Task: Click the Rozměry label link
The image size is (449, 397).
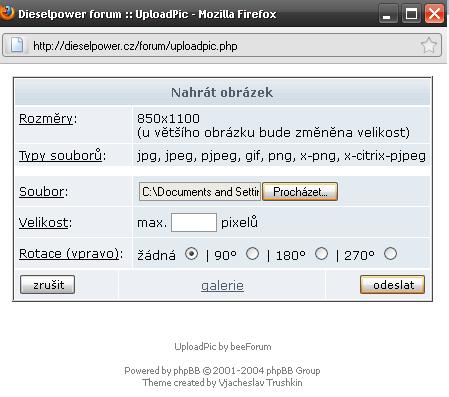Action: (46, 119)
